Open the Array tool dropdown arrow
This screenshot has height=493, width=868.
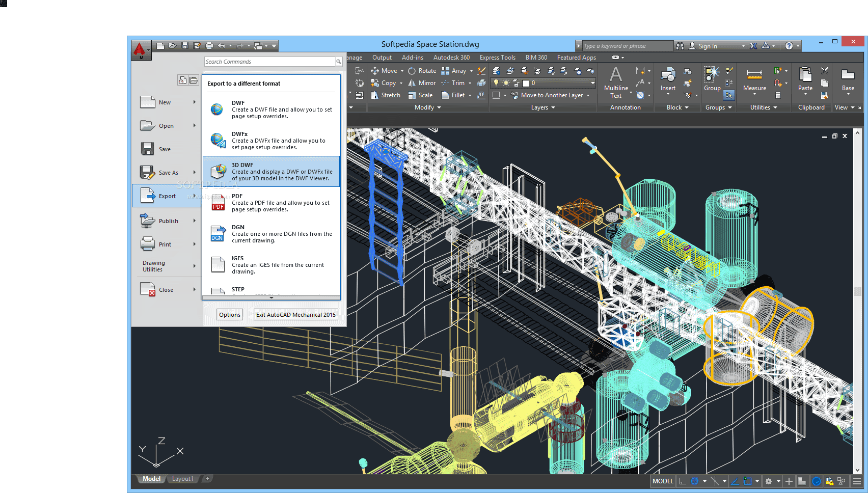coord(471,71)
